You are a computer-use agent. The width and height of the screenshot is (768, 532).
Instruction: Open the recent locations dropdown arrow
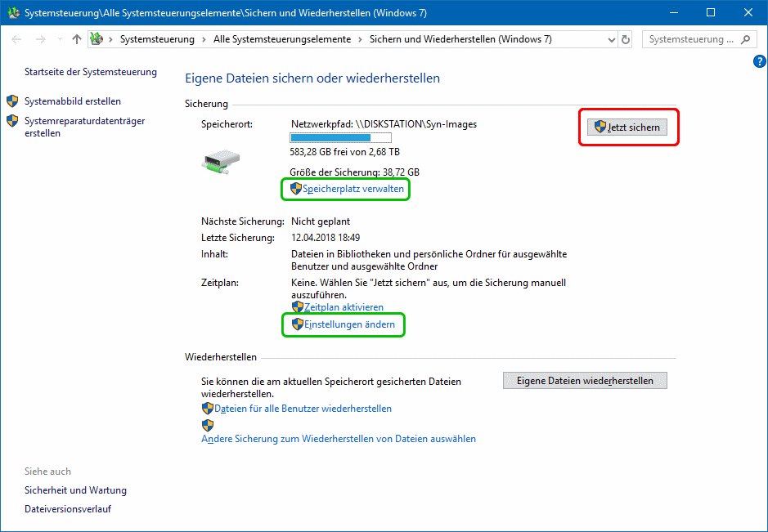click(x=60, y=39)
